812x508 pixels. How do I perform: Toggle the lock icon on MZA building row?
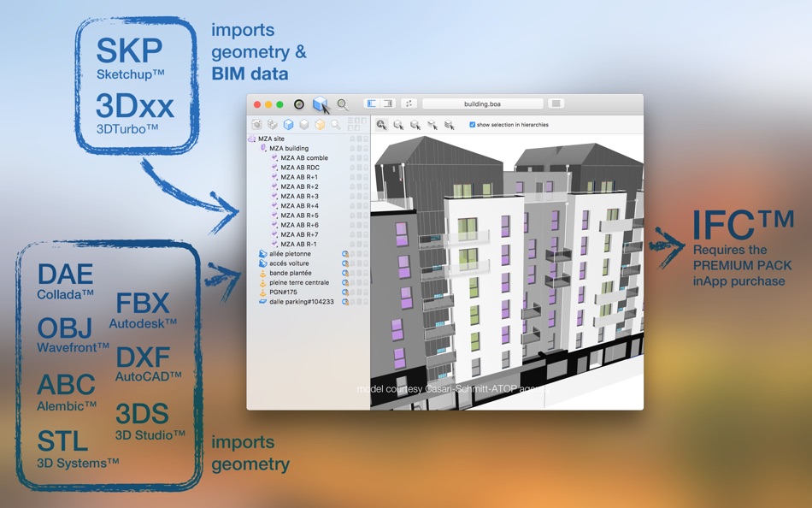coord(366,148)
